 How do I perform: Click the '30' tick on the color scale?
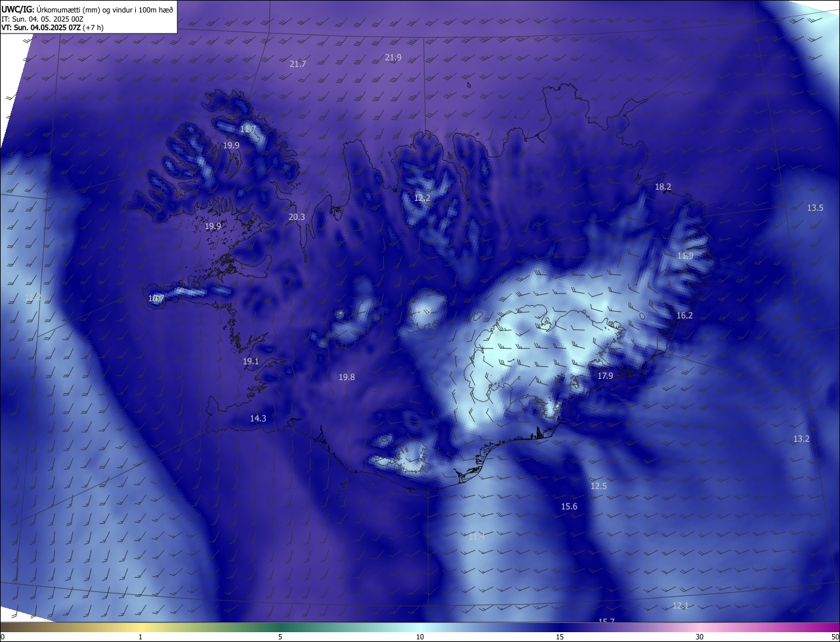700,637
